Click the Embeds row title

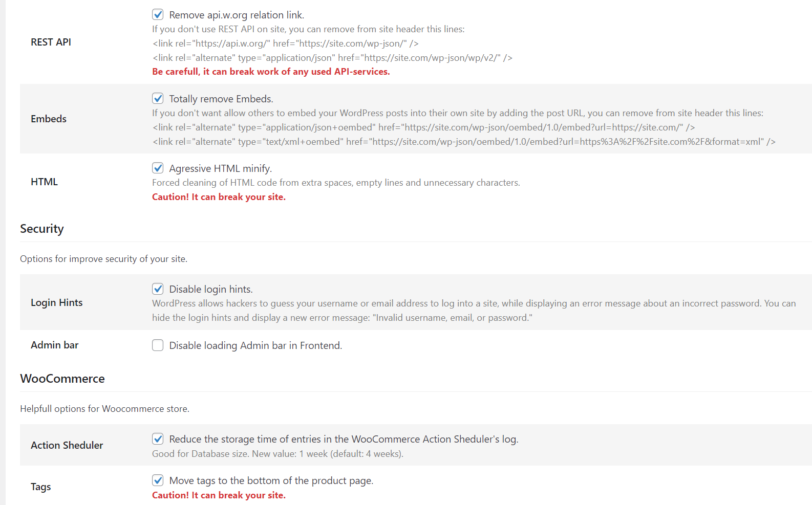[x=49, y=119]
